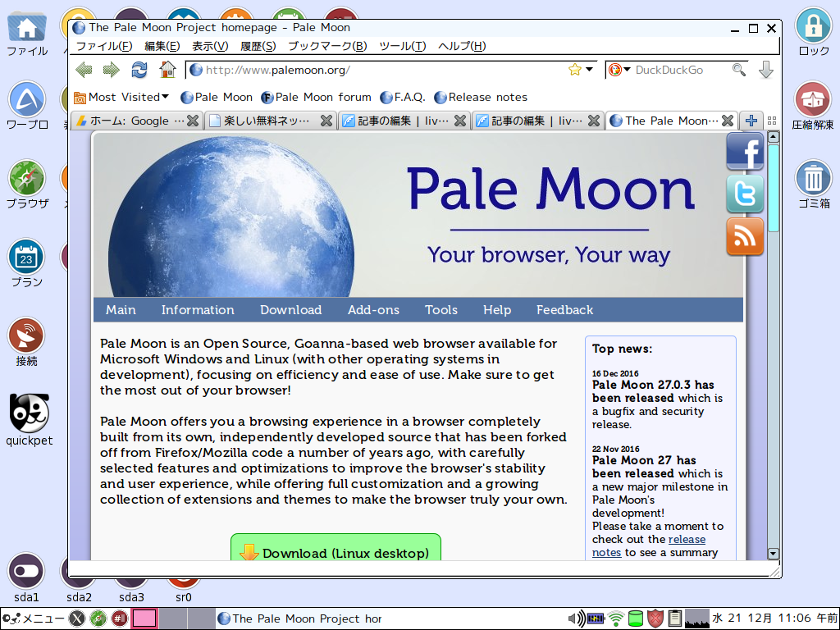The image size is (840, 630).
Task: Click the volume speaker tray icon
Action: [x=576, y=619]
